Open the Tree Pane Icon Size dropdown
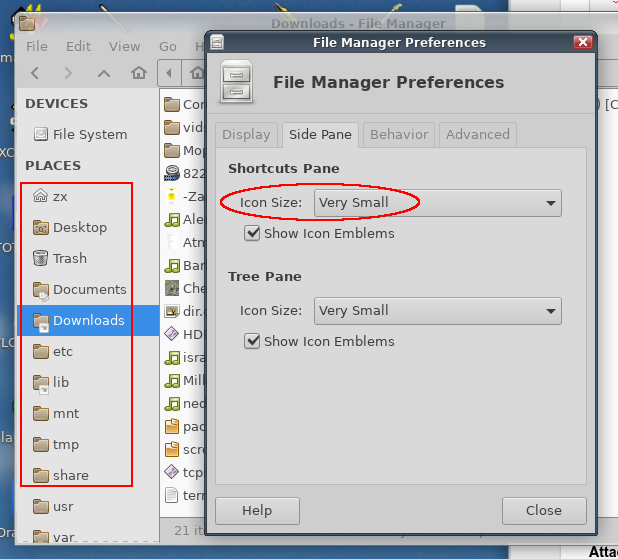The width and height of the screenshot is (618, 559). point(437,310)
